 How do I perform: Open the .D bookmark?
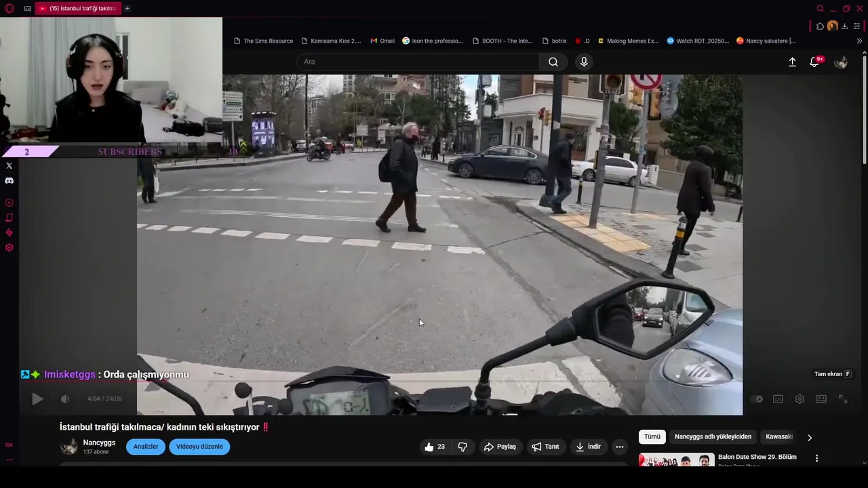click(582, 41)
